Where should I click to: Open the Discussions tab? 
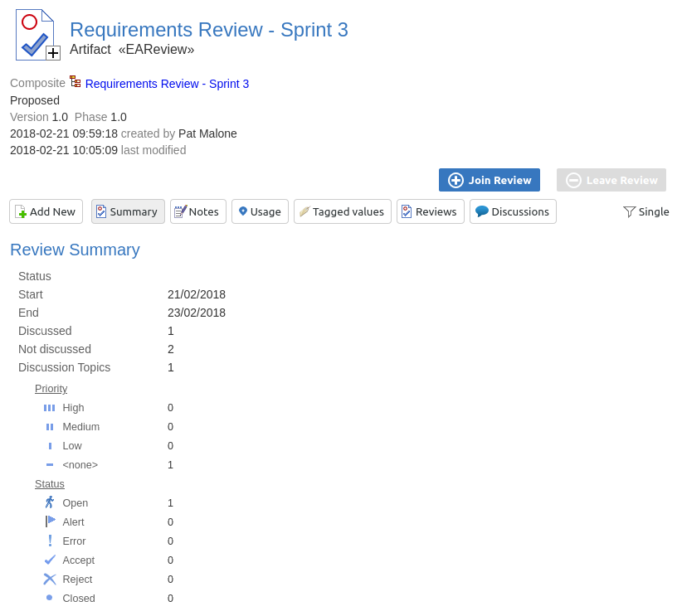pyautogui.click(x=513, y=211)
